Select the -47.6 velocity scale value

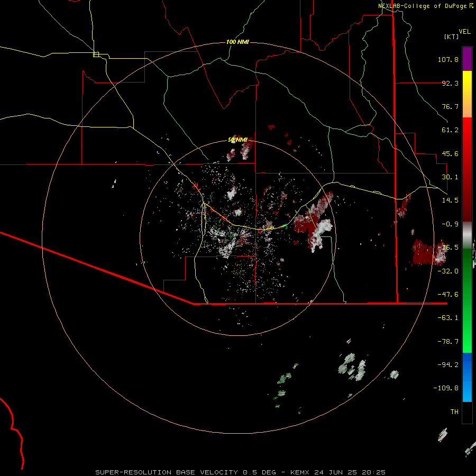(448, 295)
